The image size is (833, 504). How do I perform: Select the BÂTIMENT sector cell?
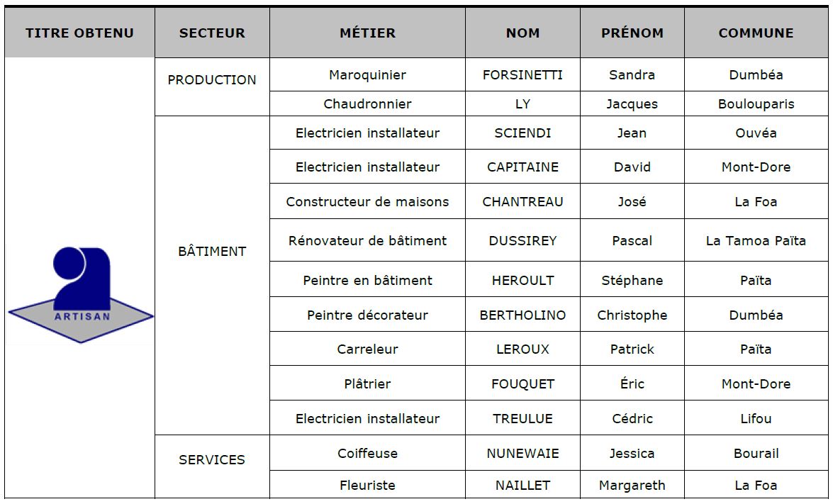(x=212, y=252)
